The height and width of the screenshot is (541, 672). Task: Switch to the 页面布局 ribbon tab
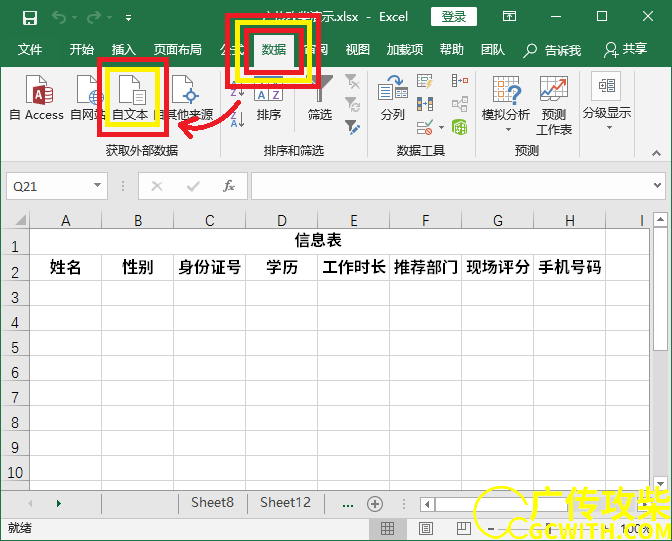pyautogui.click(x=177, y=50)
